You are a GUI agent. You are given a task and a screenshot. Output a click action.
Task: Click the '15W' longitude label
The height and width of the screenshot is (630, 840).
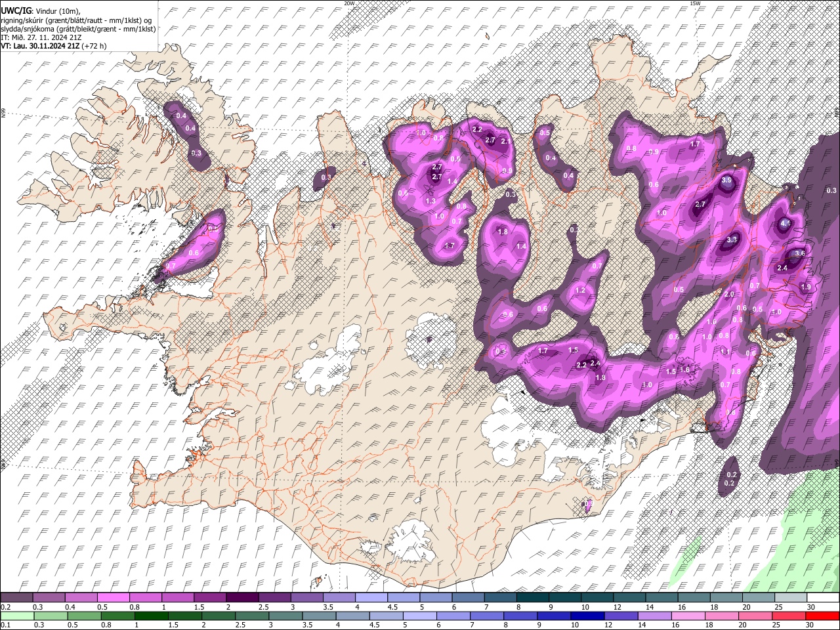tap(695, 3)
